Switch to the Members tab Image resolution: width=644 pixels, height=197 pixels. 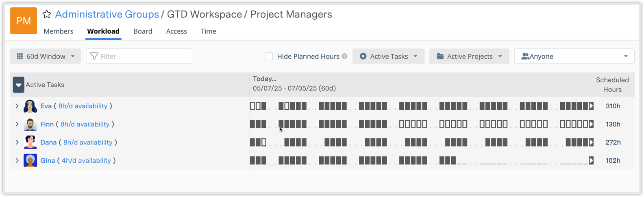point(59,31)
